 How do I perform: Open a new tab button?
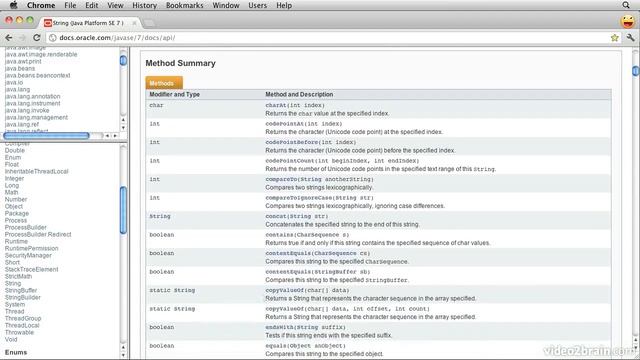pyautogui.click(x=149, y=23)
